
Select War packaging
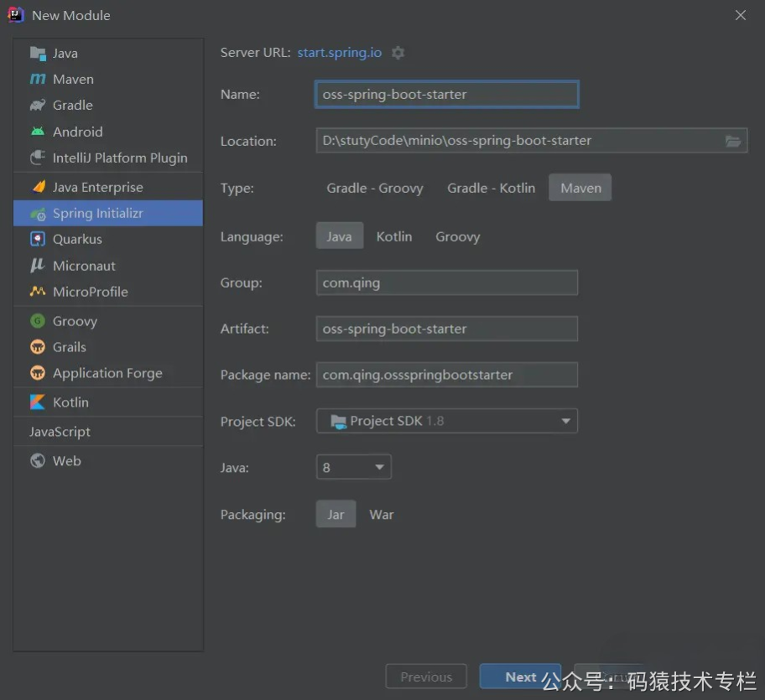(x=382, y=514)
